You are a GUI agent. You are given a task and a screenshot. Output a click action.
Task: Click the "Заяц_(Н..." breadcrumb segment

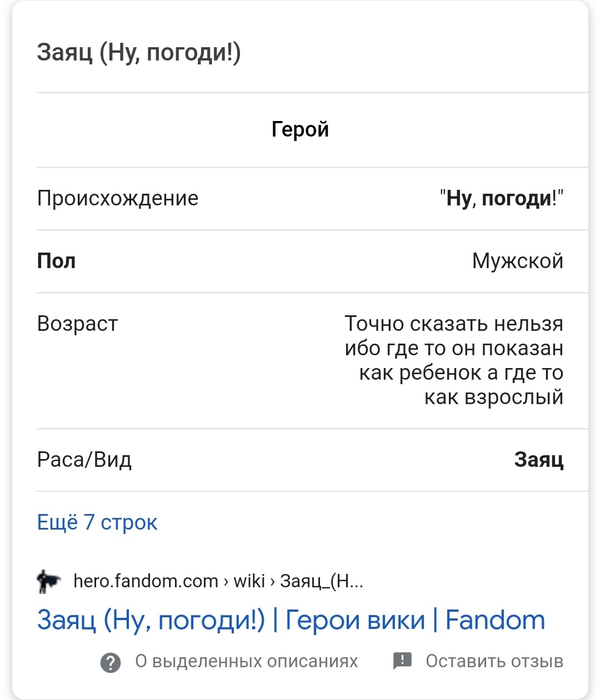tap(322, 581)
